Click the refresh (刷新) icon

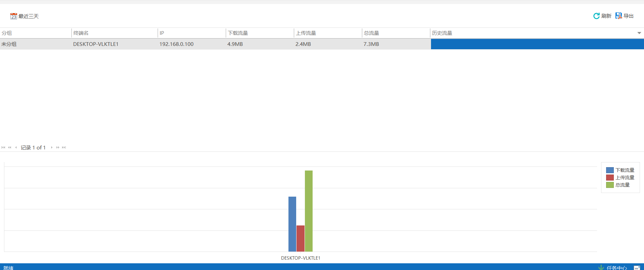pyautogui.click(x=596, y=16)
